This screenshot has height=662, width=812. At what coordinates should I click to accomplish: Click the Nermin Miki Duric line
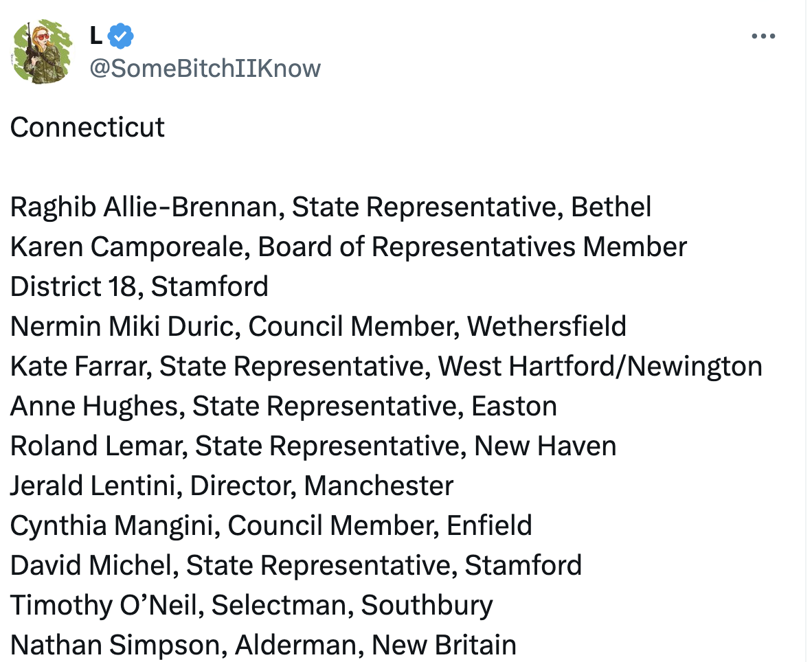coord(318,327)
